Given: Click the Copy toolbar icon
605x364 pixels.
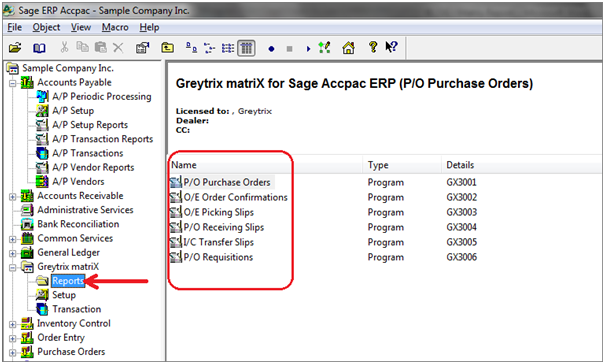Looking at the screenshot, I should [x=82, y=47].
